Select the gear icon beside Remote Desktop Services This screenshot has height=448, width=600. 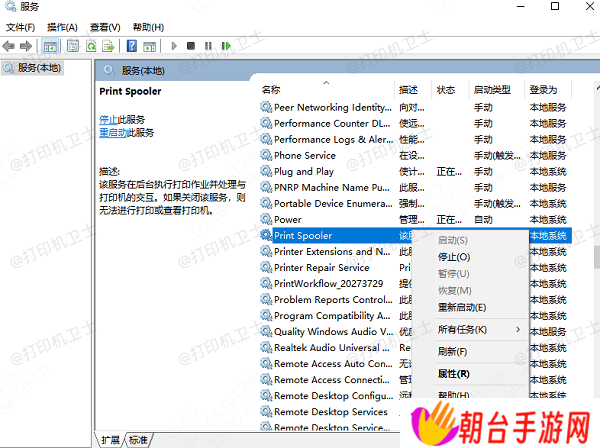pos(266,411)
